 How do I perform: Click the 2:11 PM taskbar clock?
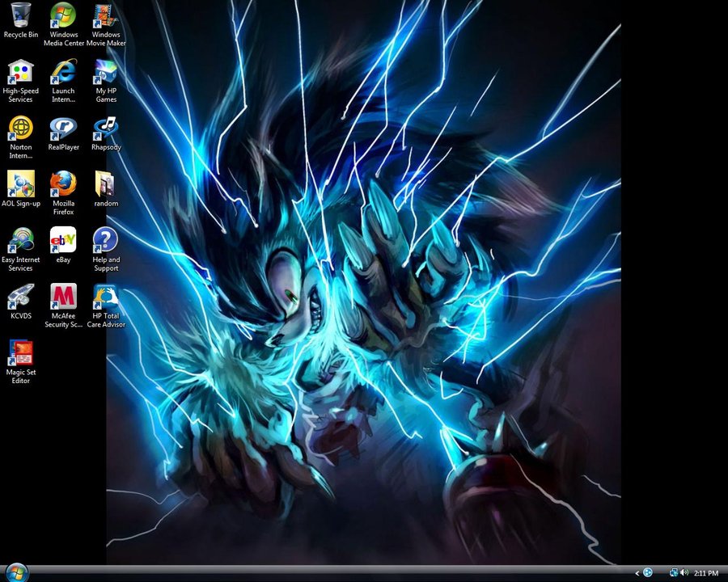(705, 574)
